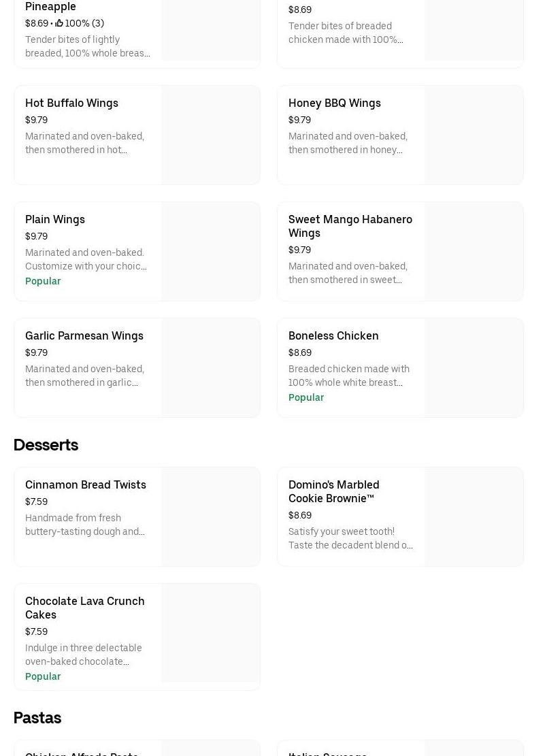Viewport: 547px width, 756px height.
Task: Click the Garlic Parmesan Wings thumbnail
Action: pos(210,367)
